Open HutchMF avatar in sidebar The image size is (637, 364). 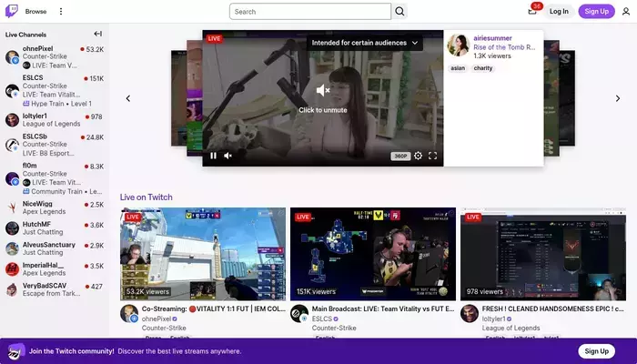coord(12,227)
